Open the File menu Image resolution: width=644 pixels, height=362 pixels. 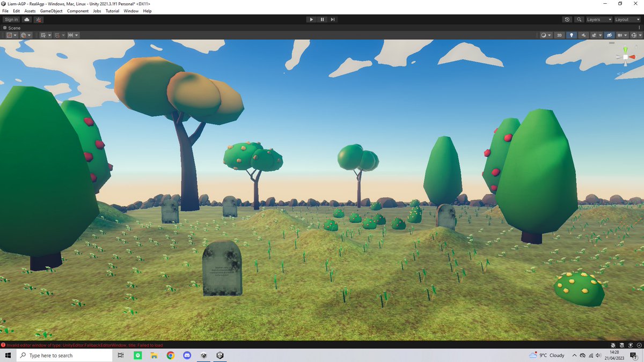[x=5, y=11]
